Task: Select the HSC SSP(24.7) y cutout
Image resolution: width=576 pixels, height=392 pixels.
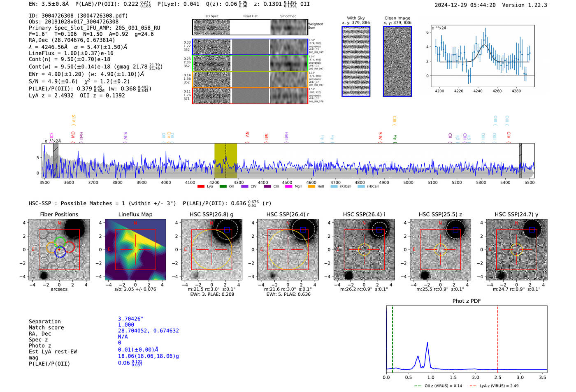Action: pyautogui.click(x=517, y=250)
